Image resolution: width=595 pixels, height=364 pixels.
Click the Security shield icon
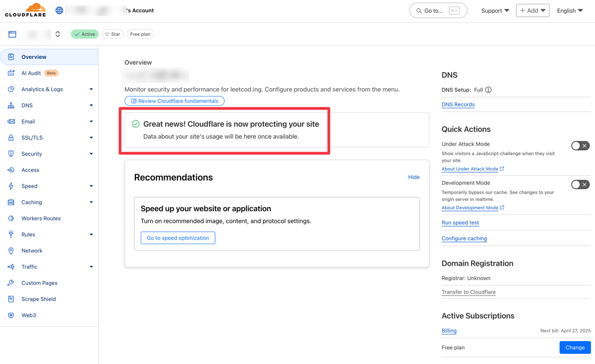[x=11, y=154]
